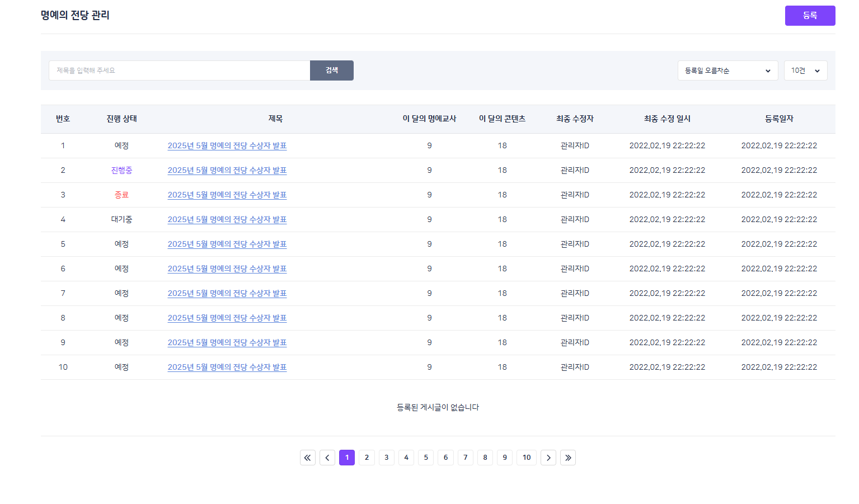Open the title link in row 10
The width and height of the screenshot is (859, 504).
(227, 367)
